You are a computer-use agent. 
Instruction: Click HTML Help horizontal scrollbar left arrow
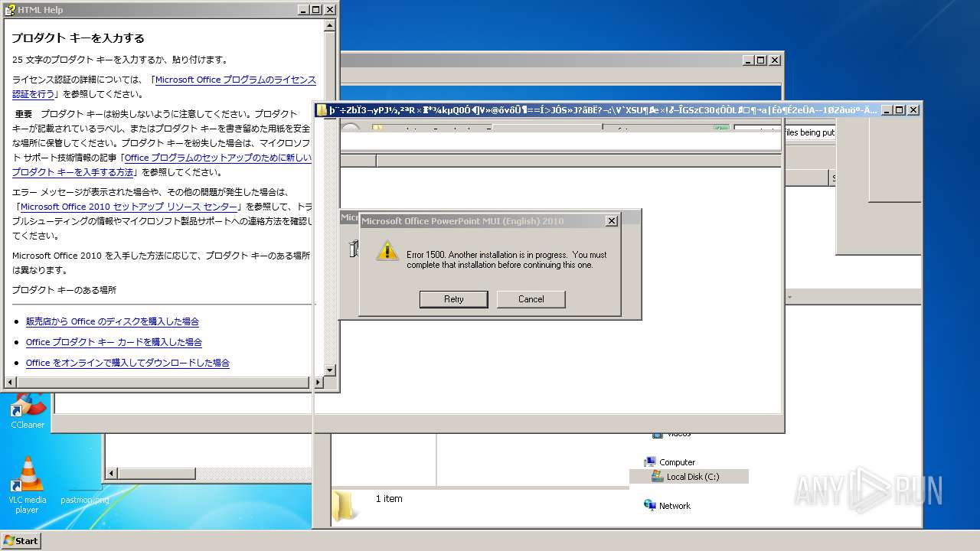pos(10,382)
